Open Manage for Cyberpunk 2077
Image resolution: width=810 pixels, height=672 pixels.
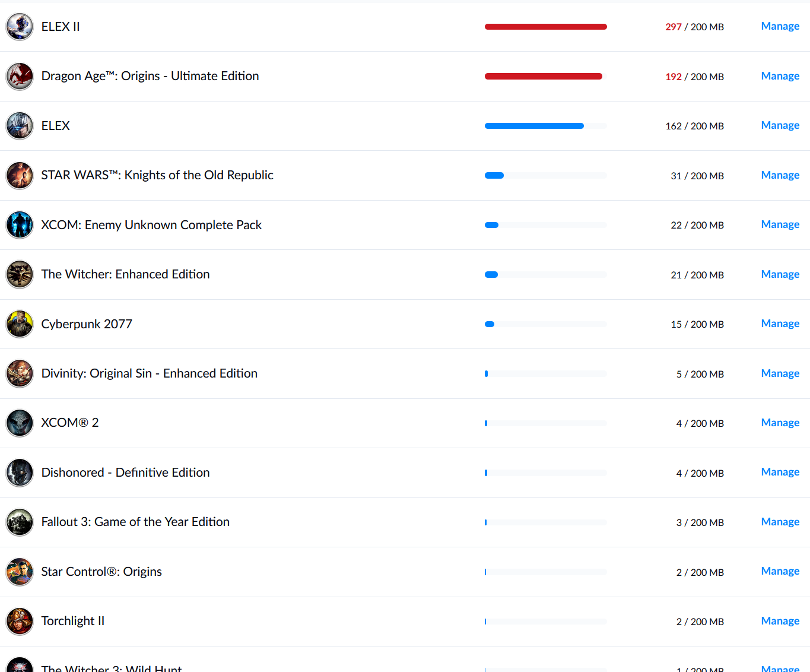click(780, 324)
